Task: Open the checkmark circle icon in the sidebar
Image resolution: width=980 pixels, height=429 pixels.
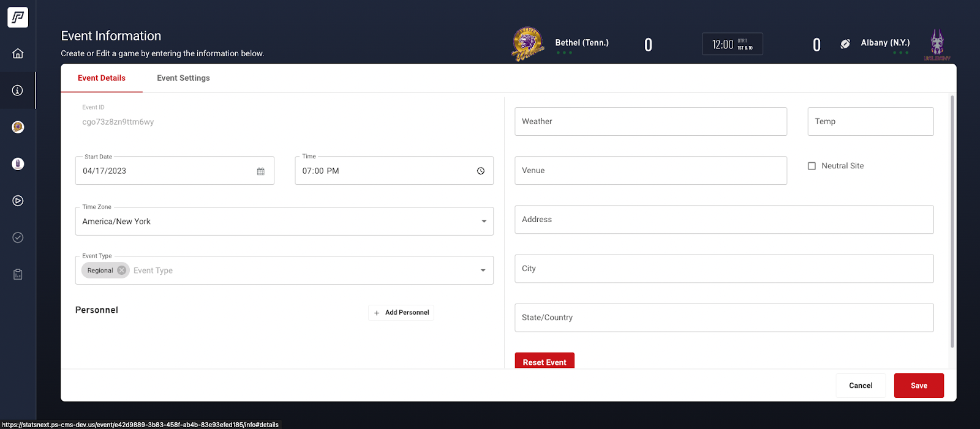Action: [18, 237]
